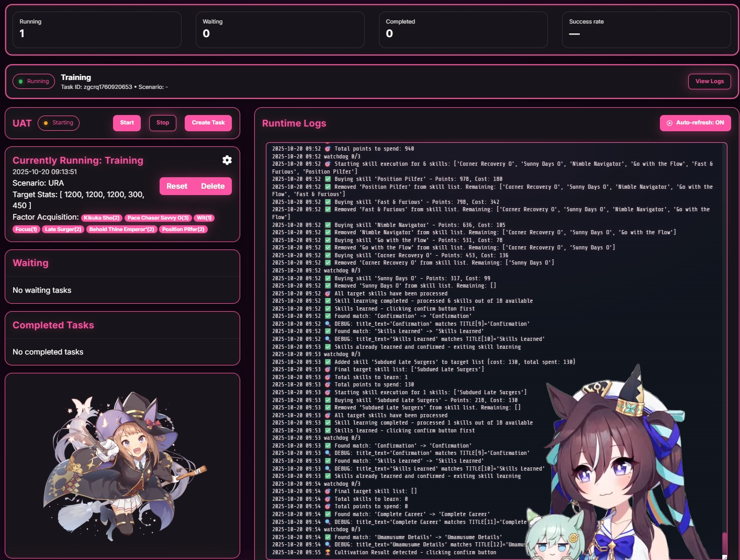Screen dimensions: 740x560
Task: Click log line 'Final target skill list: []'
Action: pyautogui.click(x=344, y=492)
